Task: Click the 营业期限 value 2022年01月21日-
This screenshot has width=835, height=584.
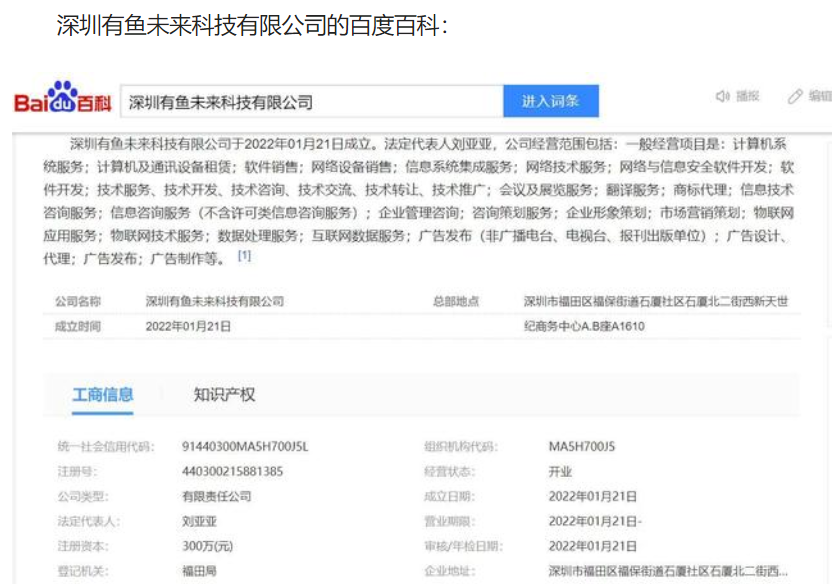Action: pos(595,521)
